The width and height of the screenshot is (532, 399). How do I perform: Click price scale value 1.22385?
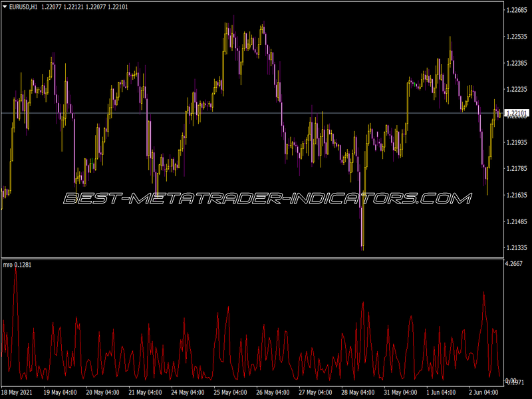tap(517, 63)
